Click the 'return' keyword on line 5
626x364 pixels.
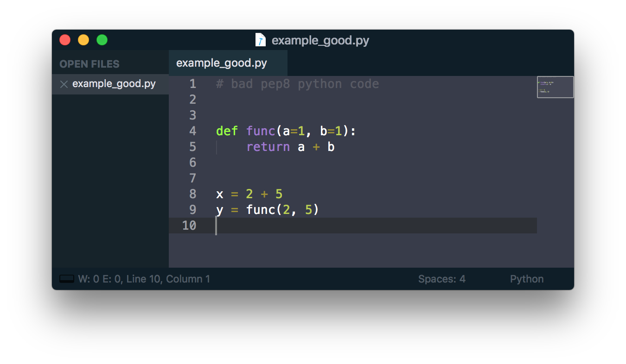tap(268, 147)
